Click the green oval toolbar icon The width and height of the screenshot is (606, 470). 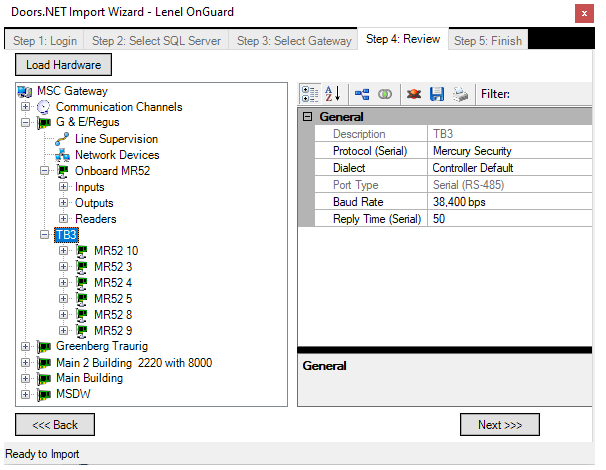click(384, 94)
